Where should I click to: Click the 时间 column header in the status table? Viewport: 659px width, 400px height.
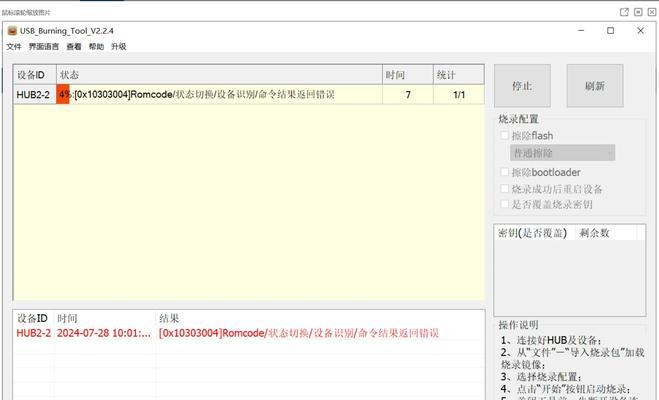408,75
